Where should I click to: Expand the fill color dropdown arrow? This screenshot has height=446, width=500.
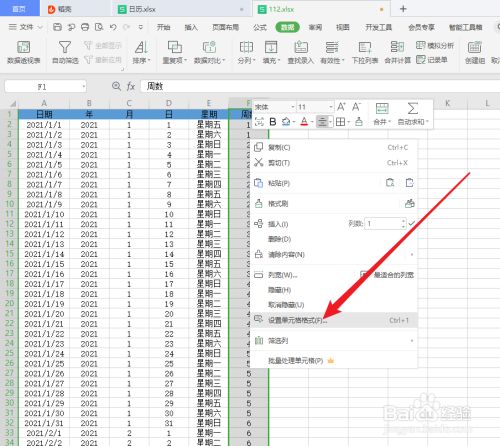[x=294, y=122]
